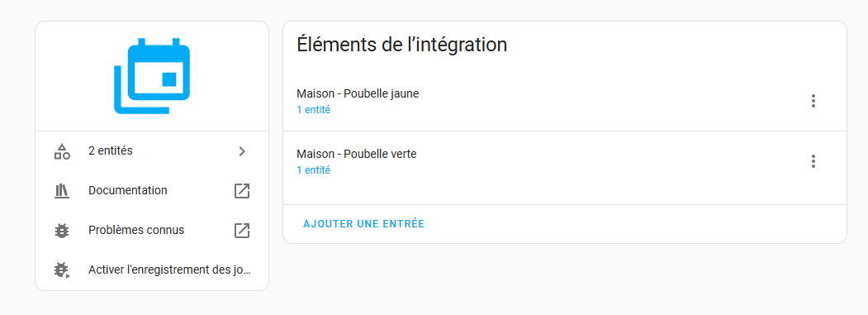868x315 pixels.
Task: Enable Activer l'enregistrement des journaux
Action: point(152,270)
